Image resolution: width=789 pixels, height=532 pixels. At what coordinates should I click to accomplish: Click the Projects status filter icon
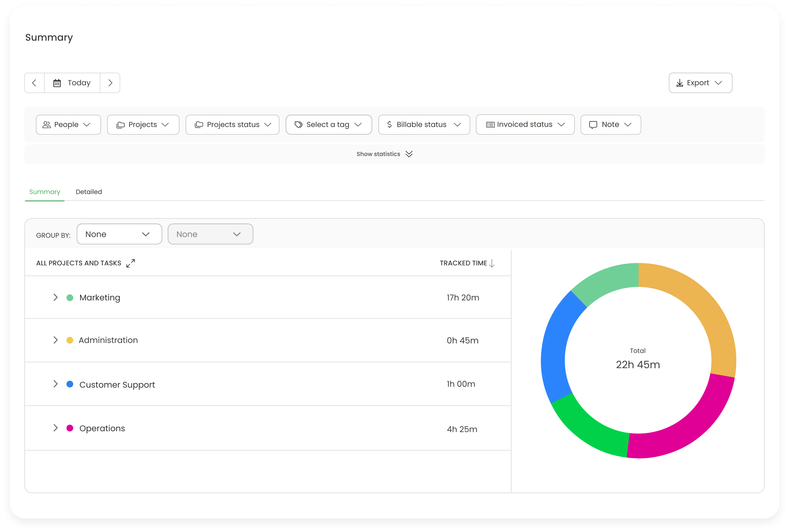[199, 124]
